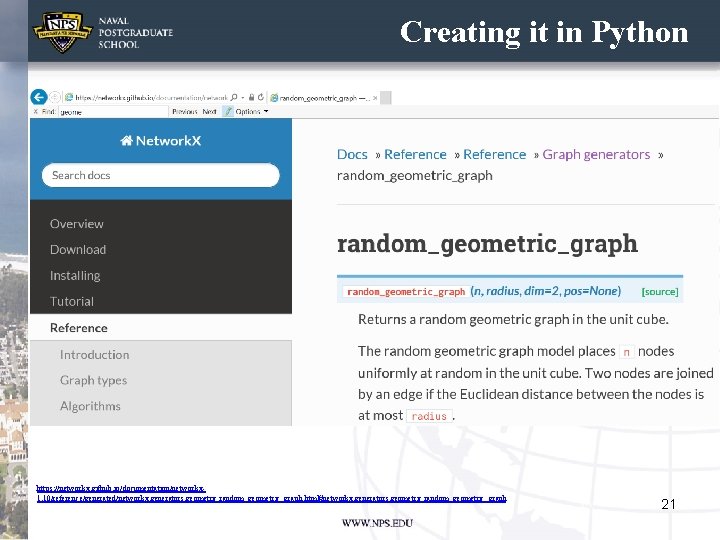Open Overview in the sidebar
This screenshot has height=540, width=720.
[77, 224]
